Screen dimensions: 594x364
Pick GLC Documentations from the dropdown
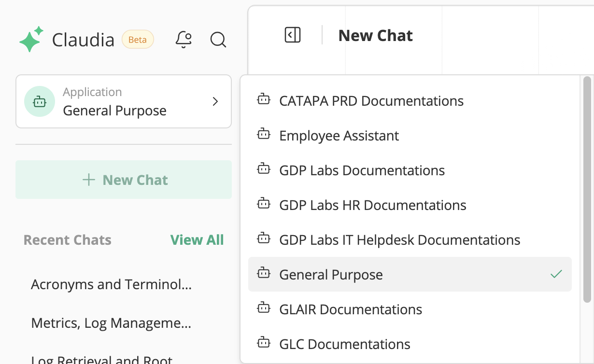(344, 344)
